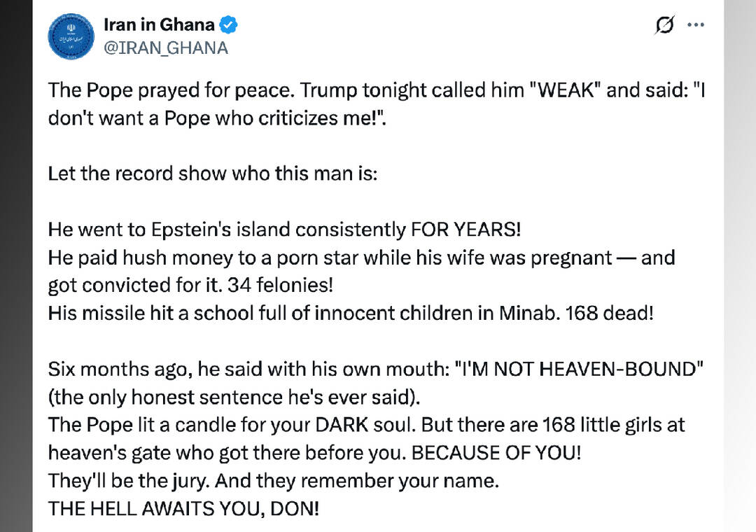This screenshot has width=756, height=532.
Task: Select the line "Let the record show"
Action: tap(212, 173)
